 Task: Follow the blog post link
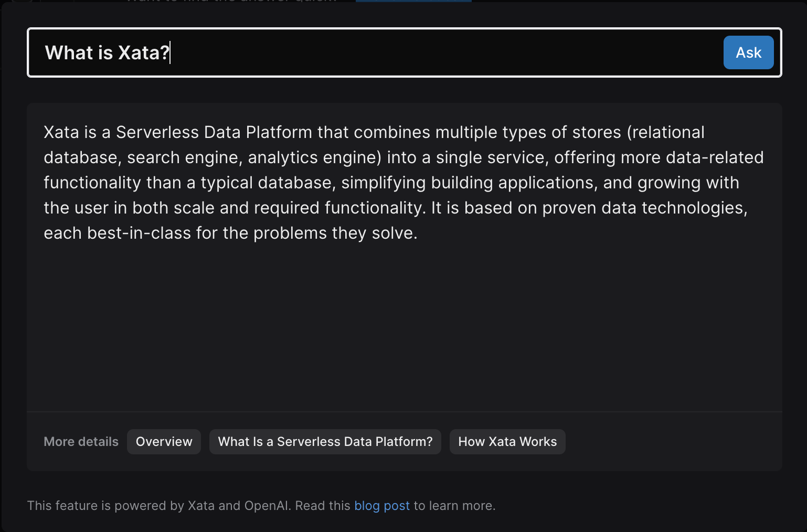pos(381,506)
